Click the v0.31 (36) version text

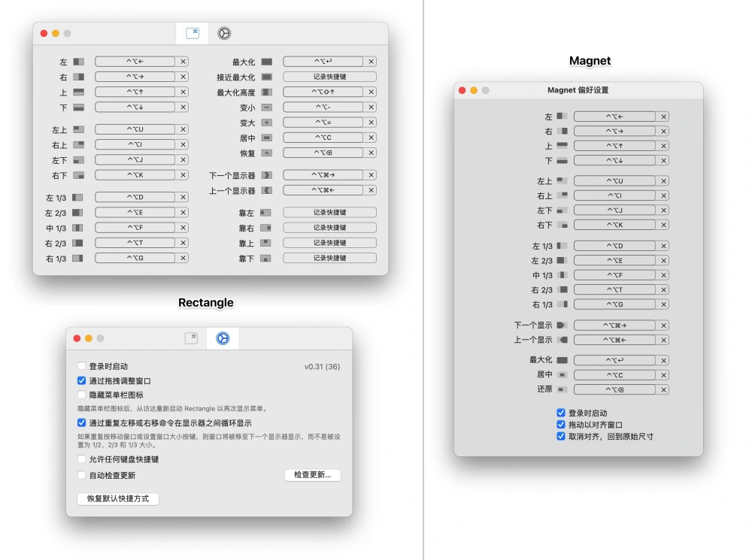[323, 367]
